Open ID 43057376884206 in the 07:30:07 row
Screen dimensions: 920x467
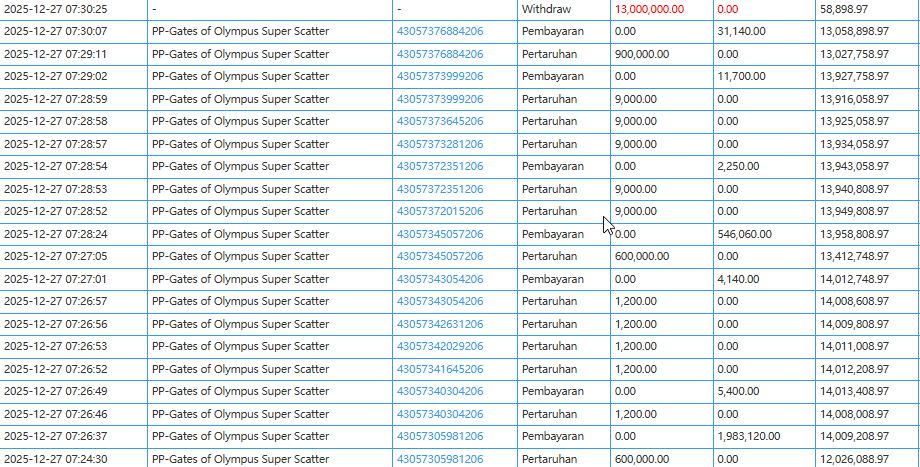click(x=440, y=31)
